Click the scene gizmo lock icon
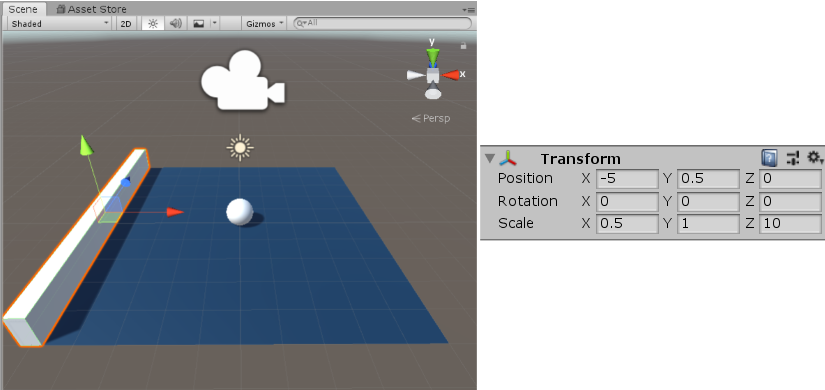The image size is (825, 390). (x=464, y=46)
